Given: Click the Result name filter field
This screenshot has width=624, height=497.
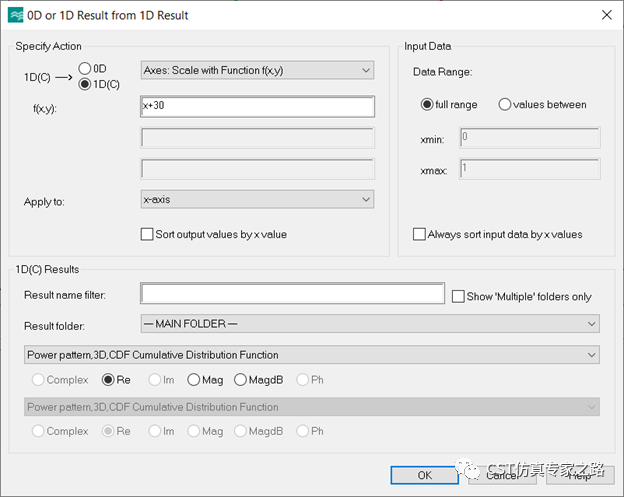Looking at the screenshot, I should pyautogui.click(x=292, y=294).
